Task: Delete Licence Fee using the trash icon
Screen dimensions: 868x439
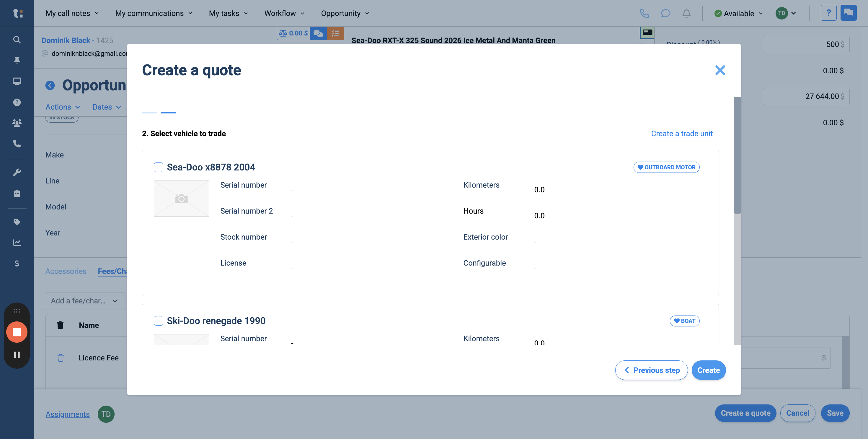Action: point(60,357)
